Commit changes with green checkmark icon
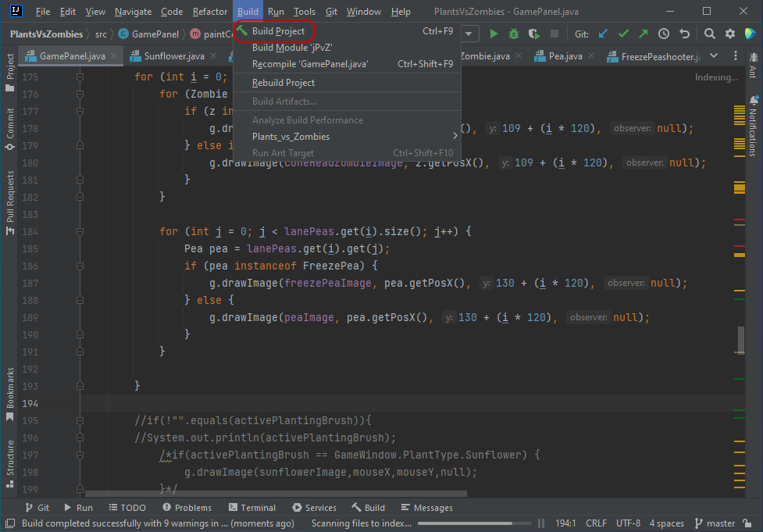This screenshot has height=532, width=763. (x=623, y=34)
